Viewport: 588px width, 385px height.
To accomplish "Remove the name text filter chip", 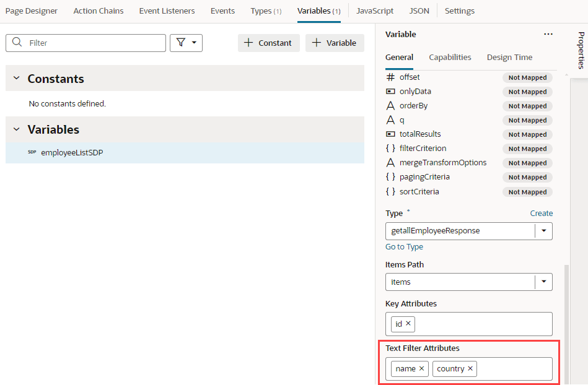I will coord(421,368).
